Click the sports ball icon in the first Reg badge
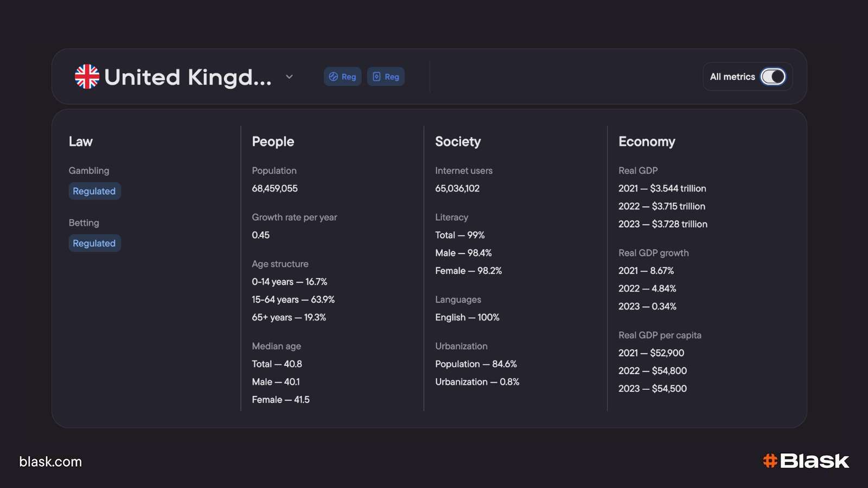This screenshot has width=868, height=488. coord(333,76)
